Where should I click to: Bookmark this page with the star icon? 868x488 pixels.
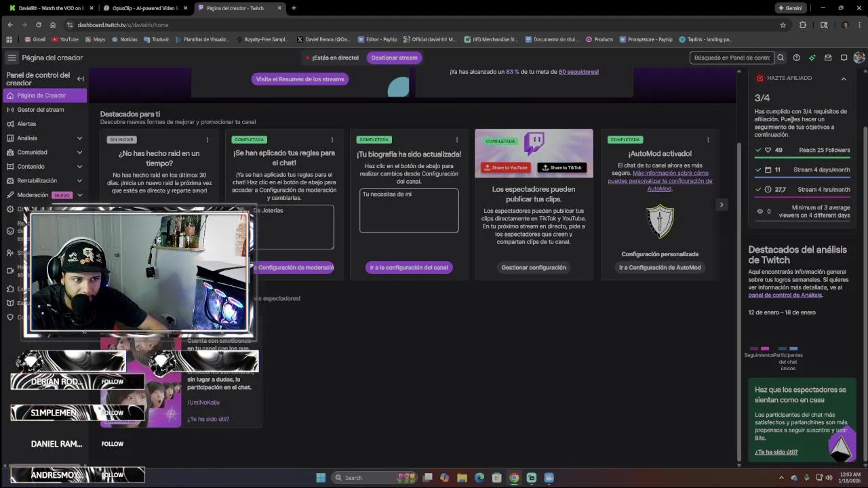pos(783,25)
